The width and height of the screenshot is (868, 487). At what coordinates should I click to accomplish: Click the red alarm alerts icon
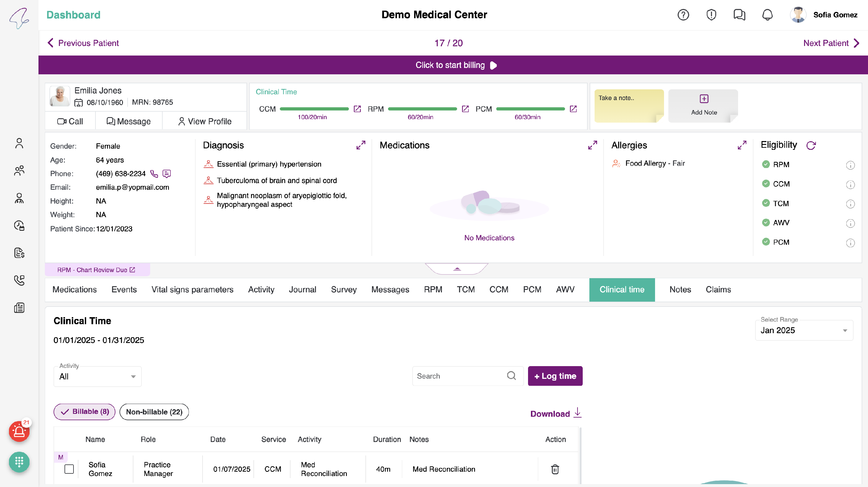tap(19, 431)
